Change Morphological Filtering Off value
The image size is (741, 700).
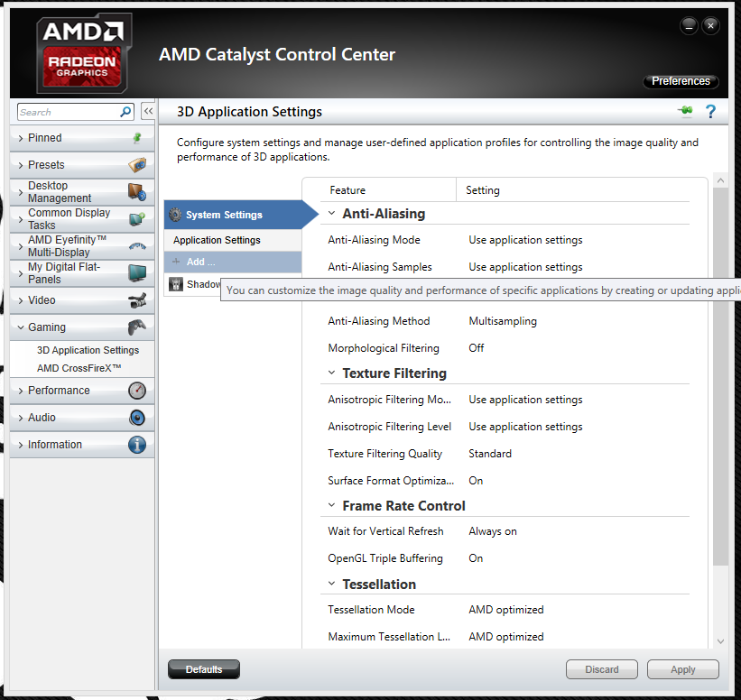[x=476, y=348]
